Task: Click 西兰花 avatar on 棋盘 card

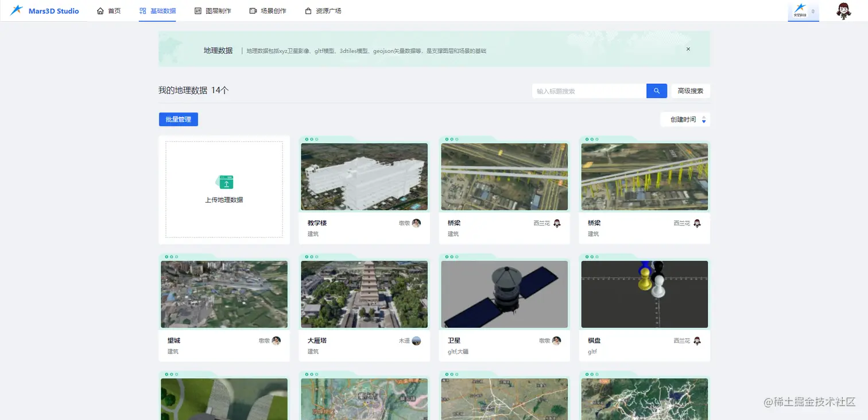Action: pos(697,341)
